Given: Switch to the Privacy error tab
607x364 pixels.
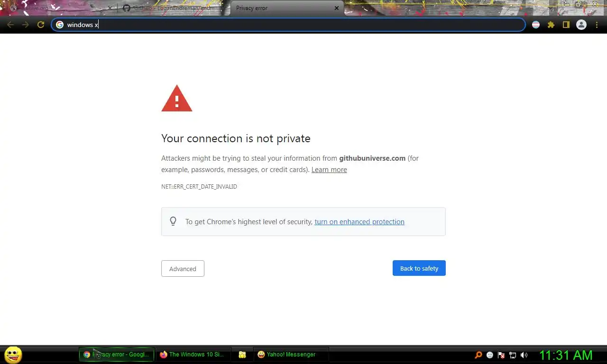Looking at the screenshot, I should click(x=287, y=8).
